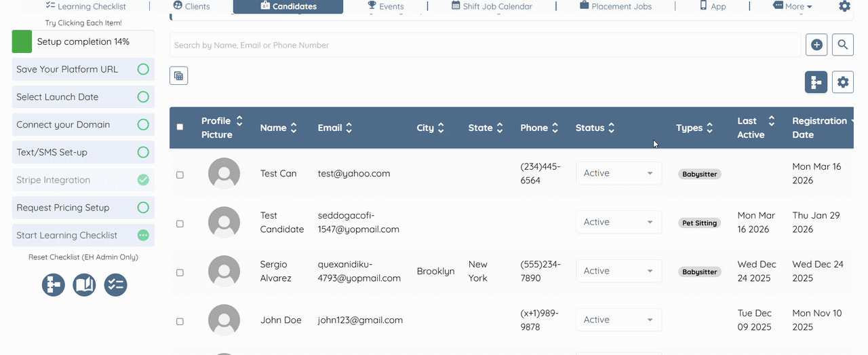Open the table settings gear icon
868x355 pixels.
click(842, 82)
